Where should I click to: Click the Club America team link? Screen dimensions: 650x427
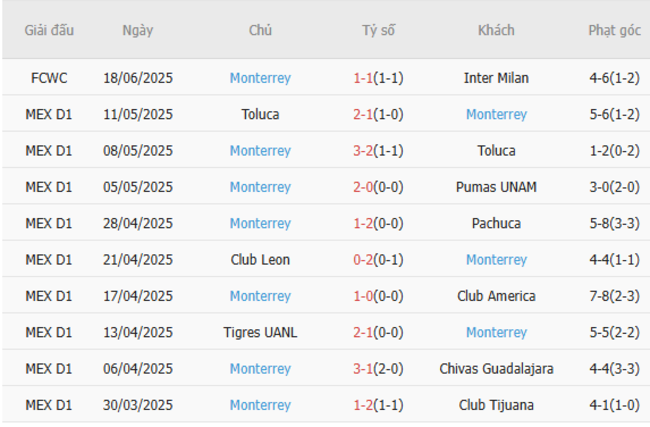pyautogui.click(x=496, y=296)
